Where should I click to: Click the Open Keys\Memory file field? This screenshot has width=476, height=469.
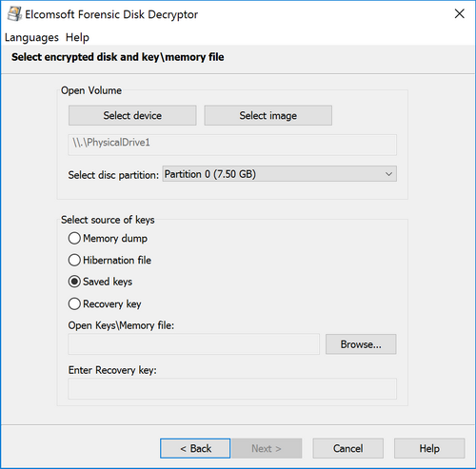194,344
